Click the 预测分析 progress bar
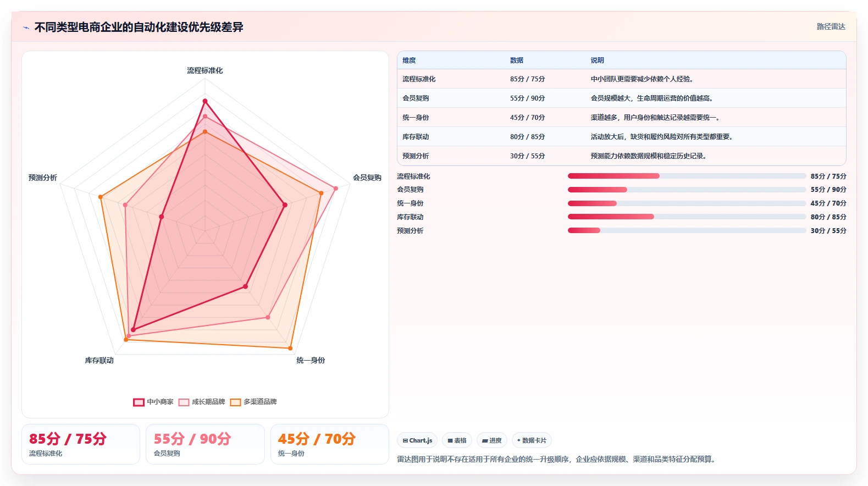The width and height of the screenshot is (868, 486). [687, 230]
